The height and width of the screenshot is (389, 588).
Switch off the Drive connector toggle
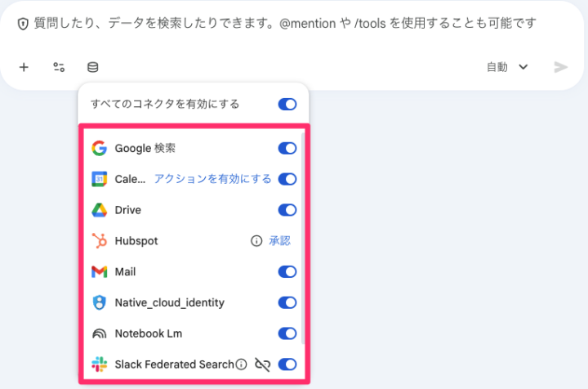287,210
